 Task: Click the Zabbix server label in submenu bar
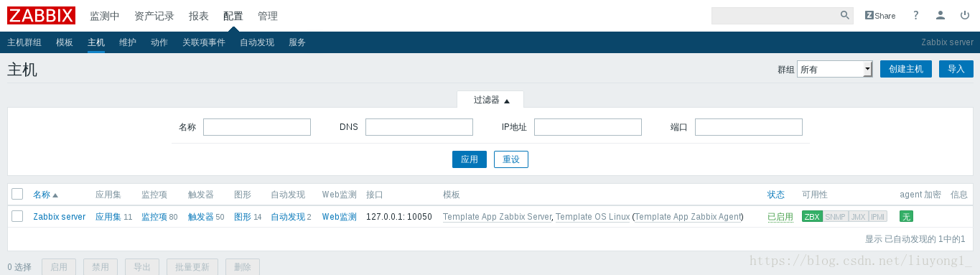coord(947,42)
